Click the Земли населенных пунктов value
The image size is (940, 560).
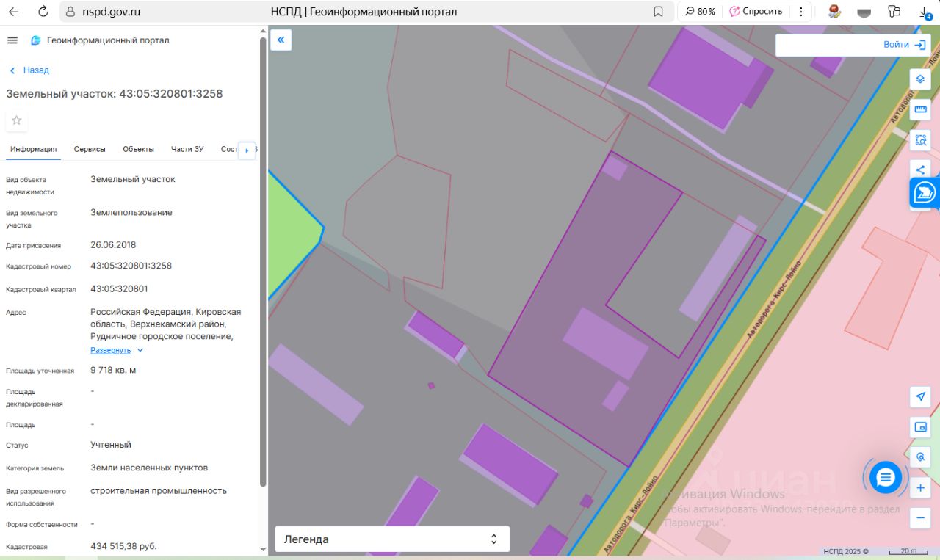(x=149, y=468)
